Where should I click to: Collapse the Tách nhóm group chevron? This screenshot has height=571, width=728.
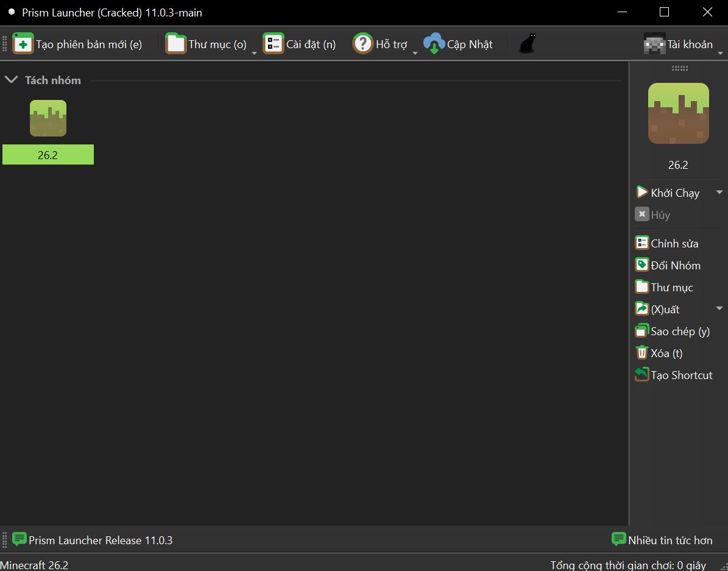click(x=11, y=80)
